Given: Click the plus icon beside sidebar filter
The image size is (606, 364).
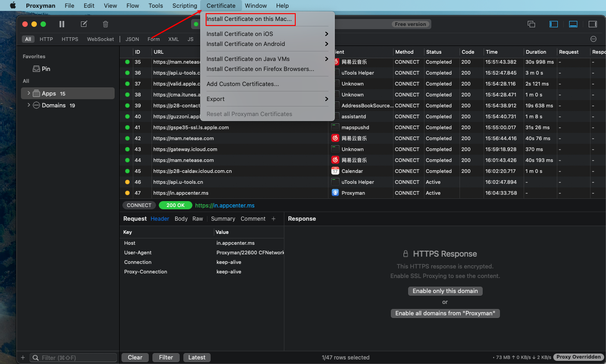Looking at the screenshot, I should pyautogui.click(x=23, y=358).
